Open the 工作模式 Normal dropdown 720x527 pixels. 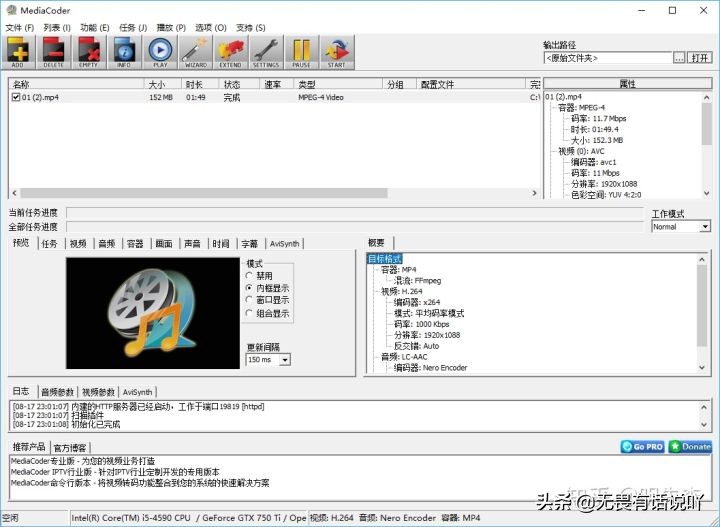click(x=681, y=227)
